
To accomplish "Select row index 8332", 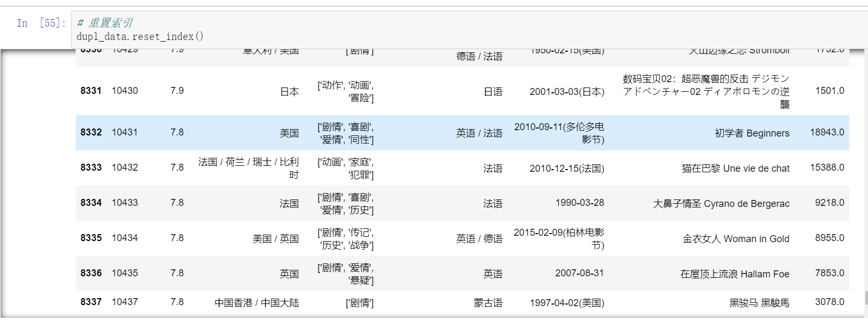I will point(91,132).
